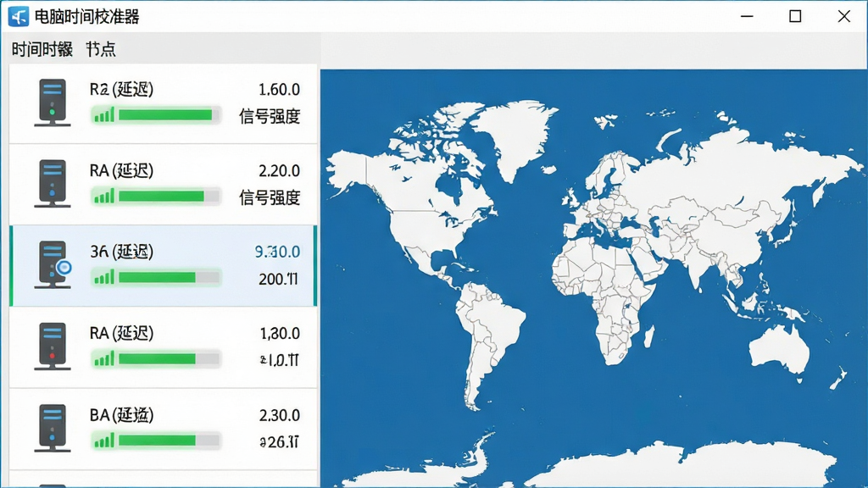The image size is (868, 488).
Task: Click the "2.30.0" delay value
Action: pyautogui.click(x=279, y=415)
